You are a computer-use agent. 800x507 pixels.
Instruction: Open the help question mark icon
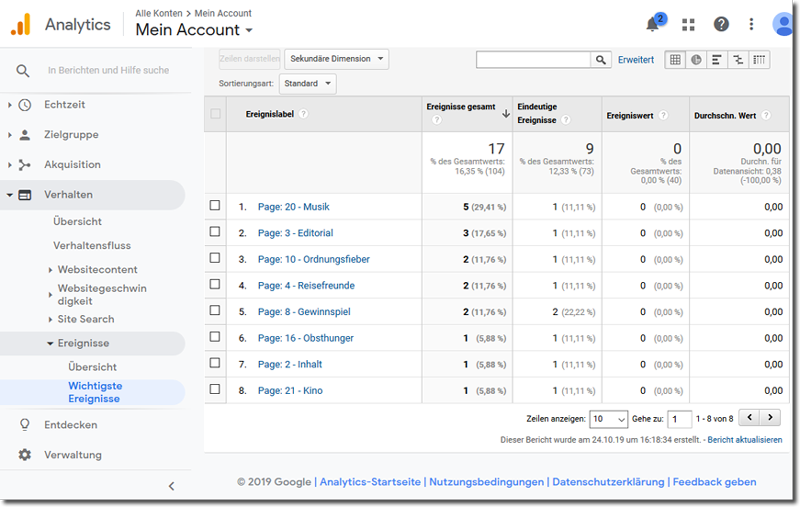(721, 24)
